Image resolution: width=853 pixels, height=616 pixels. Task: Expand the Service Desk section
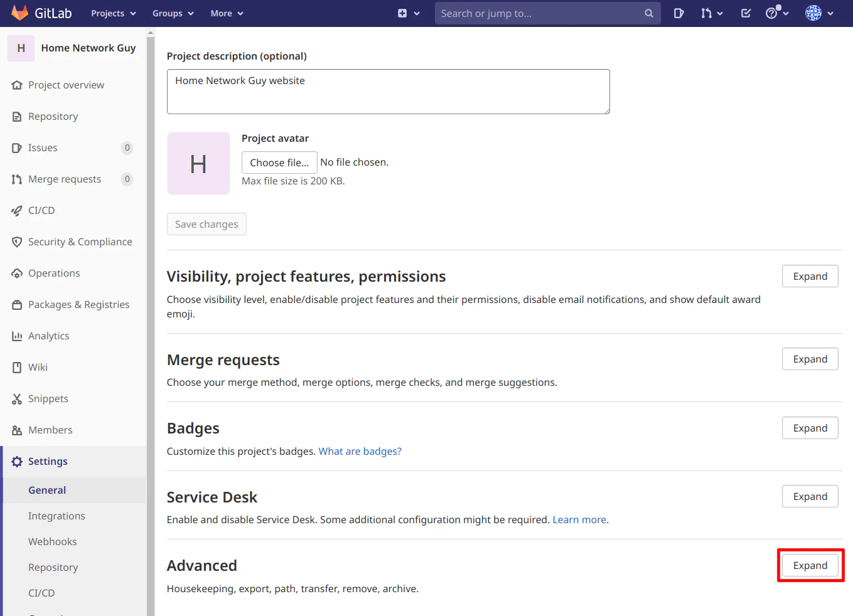(810, 496)
